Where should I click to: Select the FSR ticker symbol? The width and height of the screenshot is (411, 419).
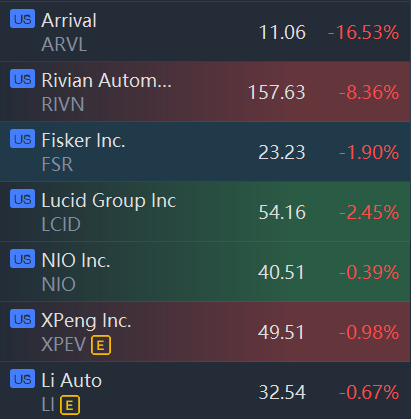pos(57,164)
